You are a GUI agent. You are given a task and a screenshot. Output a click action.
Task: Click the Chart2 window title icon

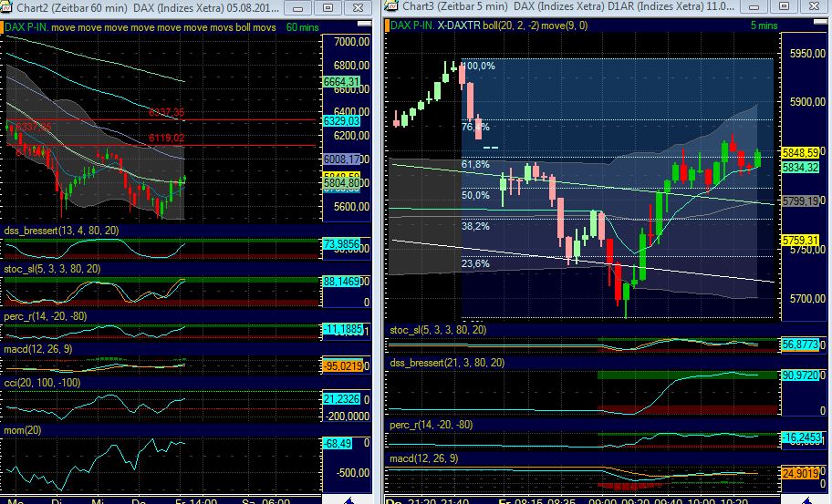point(5,7)
